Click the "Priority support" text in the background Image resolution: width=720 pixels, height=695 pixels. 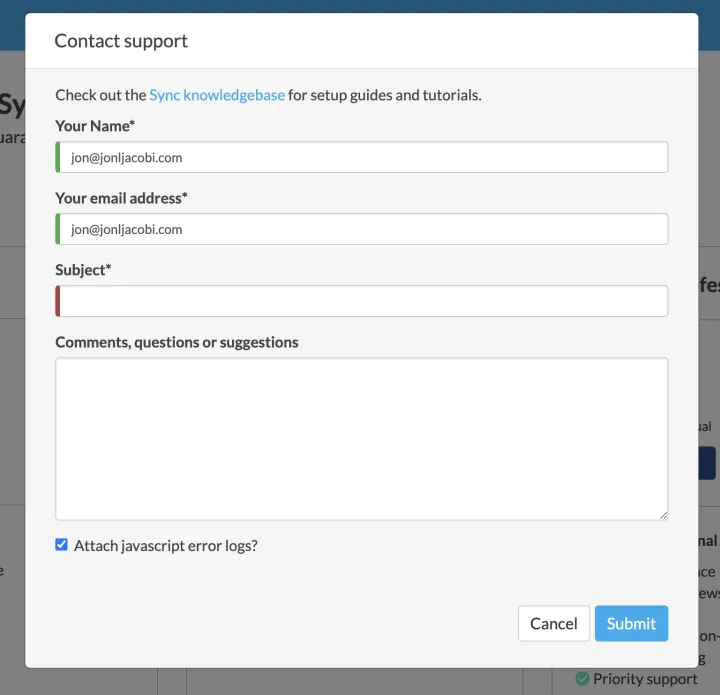tap(645, 679)
